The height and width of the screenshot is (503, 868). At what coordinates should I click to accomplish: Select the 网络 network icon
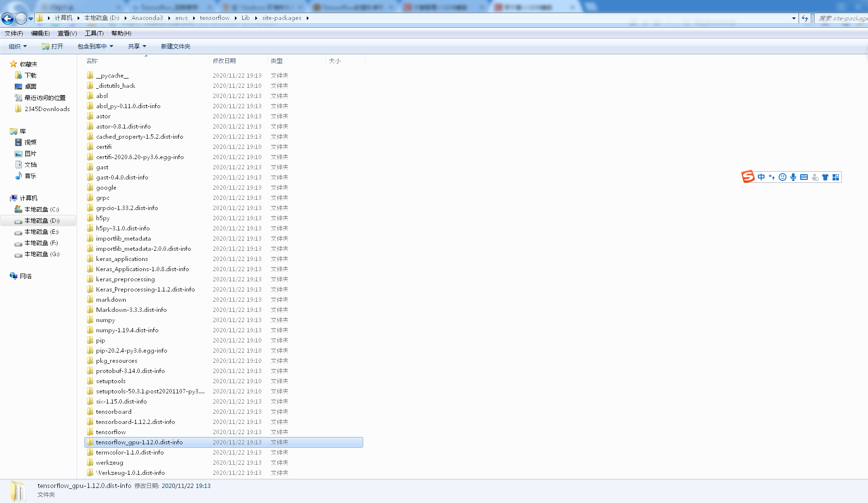[14, 276]
